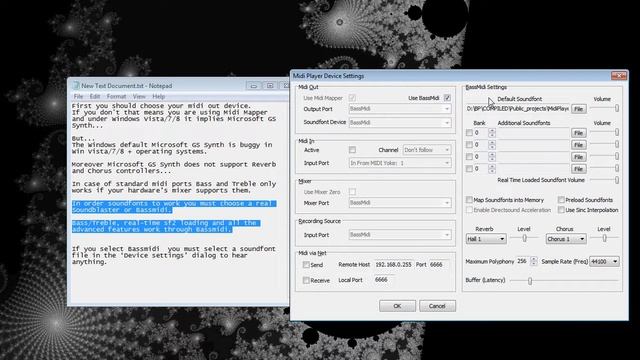This screenshot has height=360, width=640.
Task: Click File button for second additional soundfont
Action: [578, 144]
